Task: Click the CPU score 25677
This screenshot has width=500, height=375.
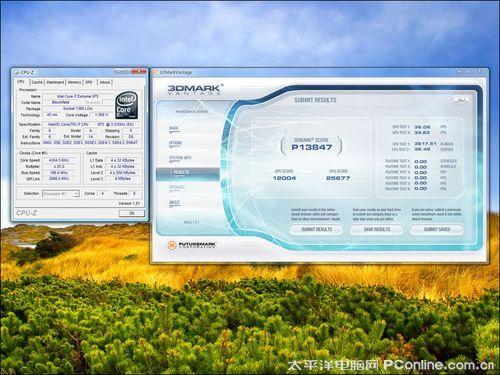Action: (x=338, y=178)
